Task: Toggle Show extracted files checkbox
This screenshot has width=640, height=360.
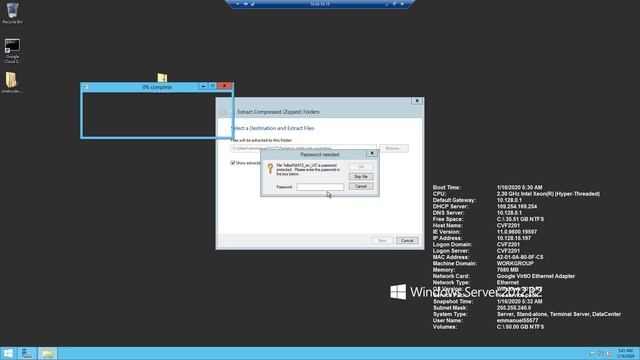Action: pos(233,163)
